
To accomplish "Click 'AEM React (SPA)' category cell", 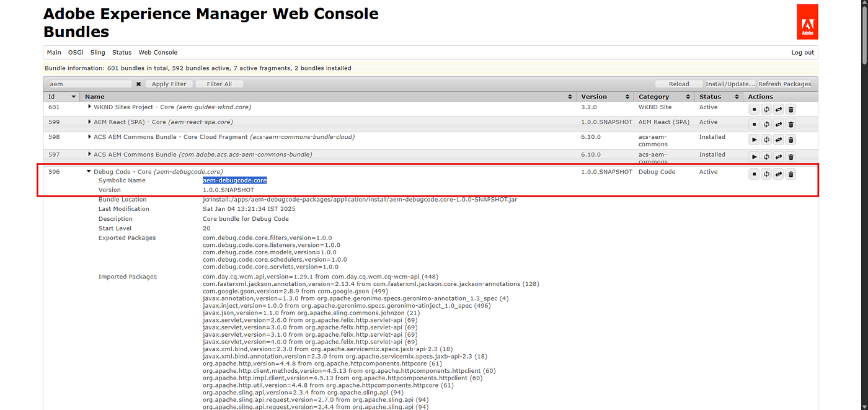I will point(663,122).
